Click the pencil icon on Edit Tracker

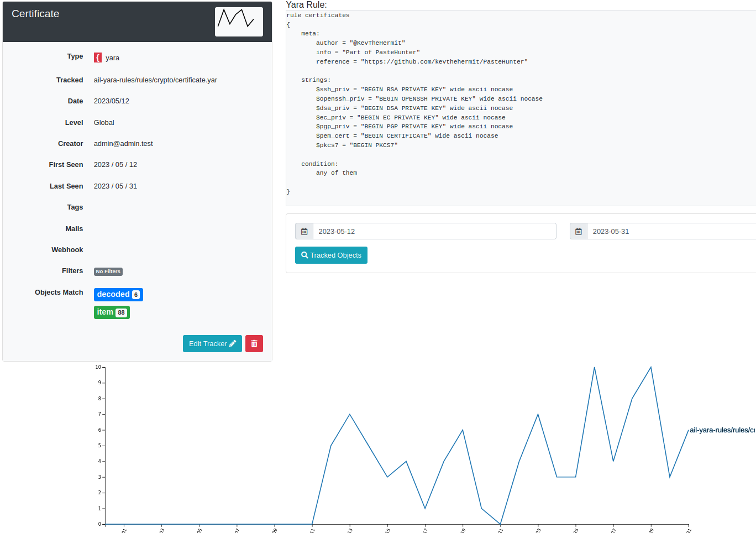233,344
